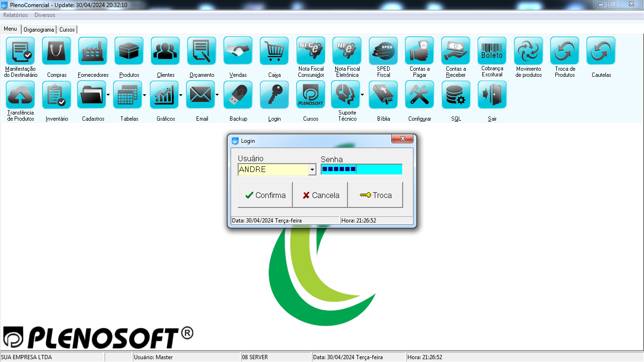Open Manifestação do Destinatário icon
This screenshot has height=362, width=644.
point(20,50)
